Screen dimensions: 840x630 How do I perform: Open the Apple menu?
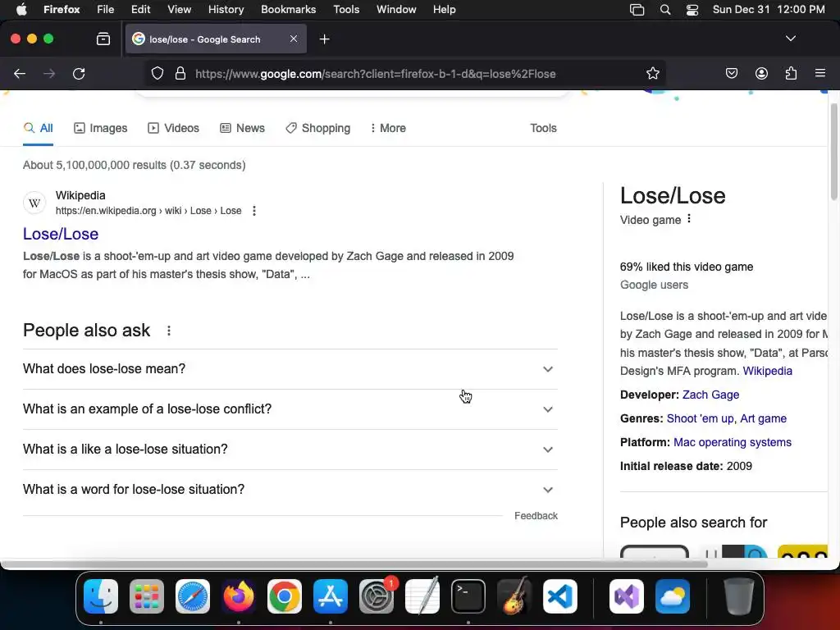pyautogui.click(x=21, y=10)
